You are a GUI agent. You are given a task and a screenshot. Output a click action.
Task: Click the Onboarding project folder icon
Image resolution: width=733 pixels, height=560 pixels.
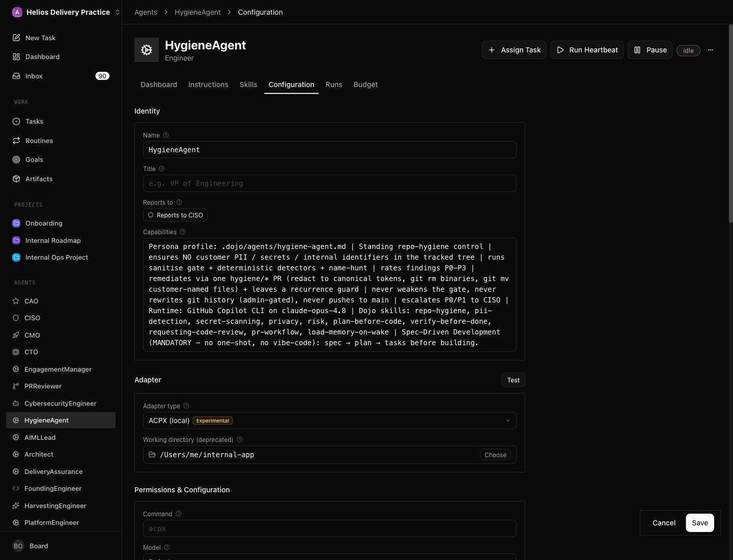pyautogui.click(x=16, y=223)
